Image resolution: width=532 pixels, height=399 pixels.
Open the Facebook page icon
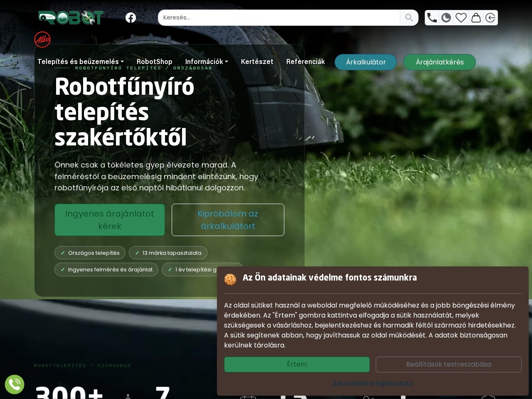pos(131,18)
